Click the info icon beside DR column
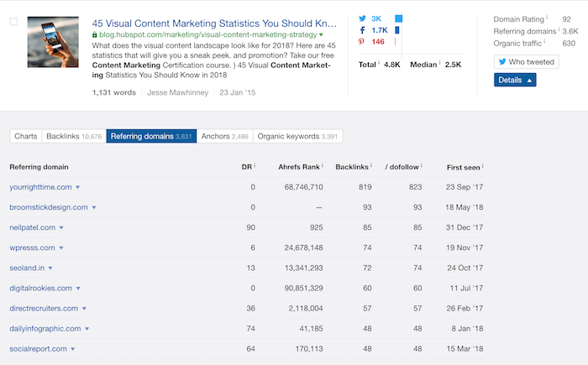The image size is (588, 365). (x=255, y=165)
